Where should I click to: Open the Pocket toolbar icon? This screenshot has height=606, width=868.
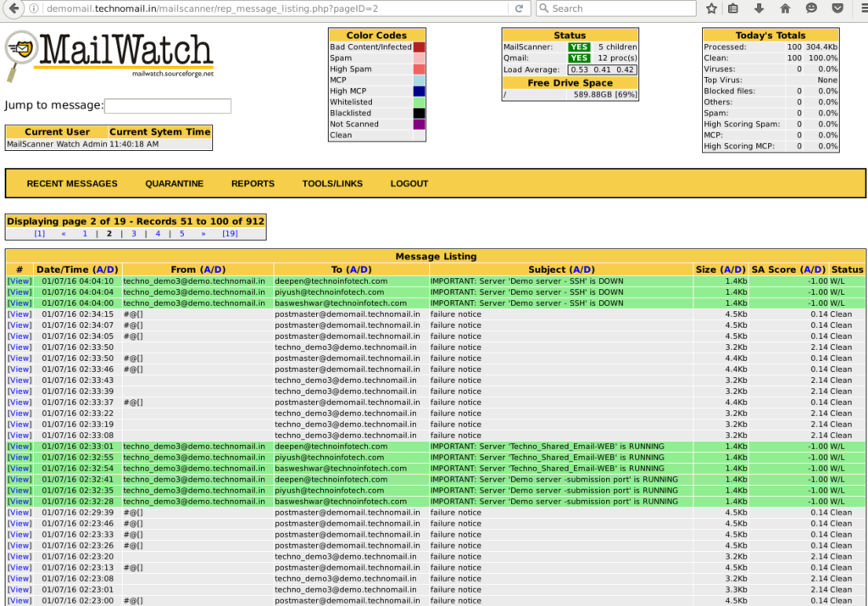click(837, 8)
